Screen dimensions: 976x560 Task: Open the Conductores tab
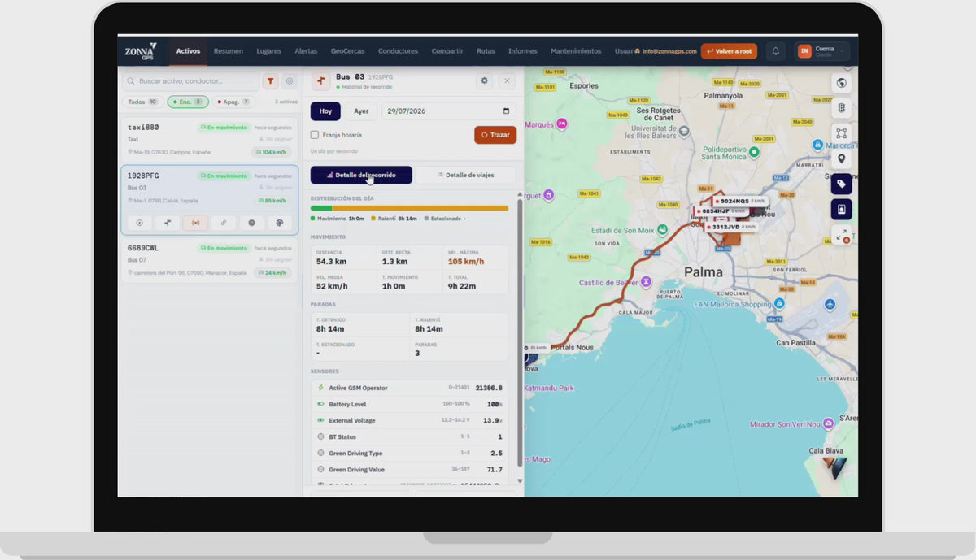[x=398, y=51]
